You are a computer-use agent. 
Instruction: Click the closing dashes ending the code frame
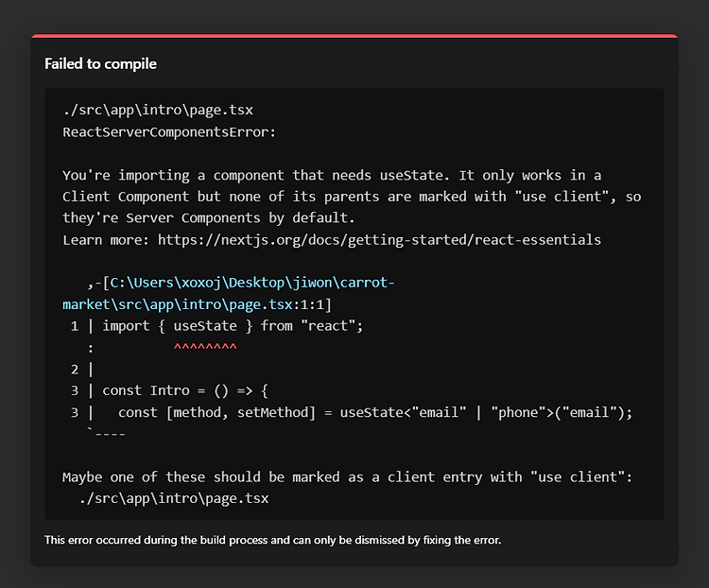tap(107, 433)
